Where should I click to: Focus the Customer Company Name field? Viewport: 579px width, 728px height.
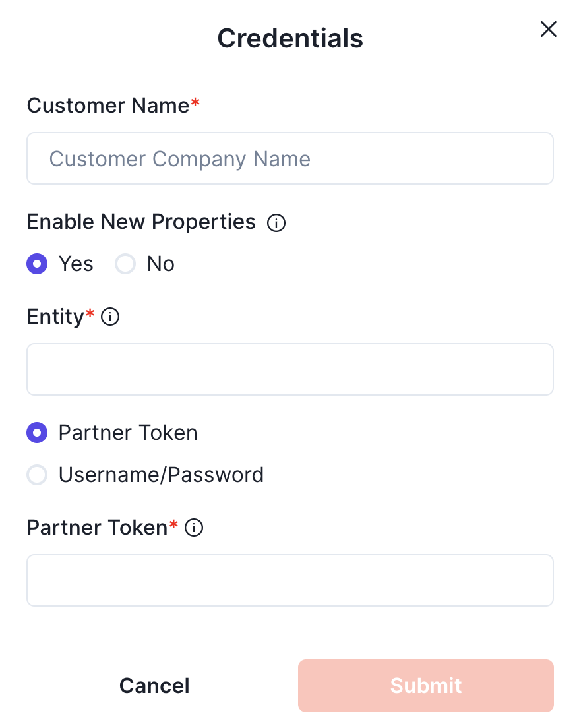[290, 158]
